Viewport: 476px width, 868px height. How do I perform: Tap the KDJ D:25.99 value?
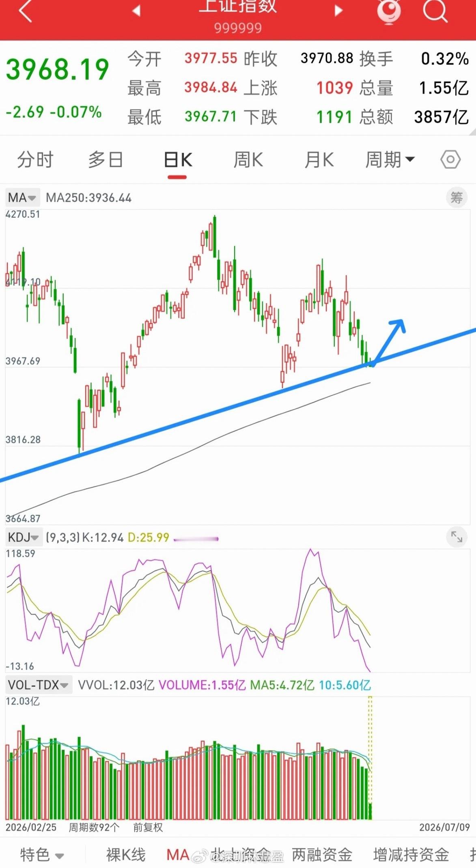coord(149,538)
